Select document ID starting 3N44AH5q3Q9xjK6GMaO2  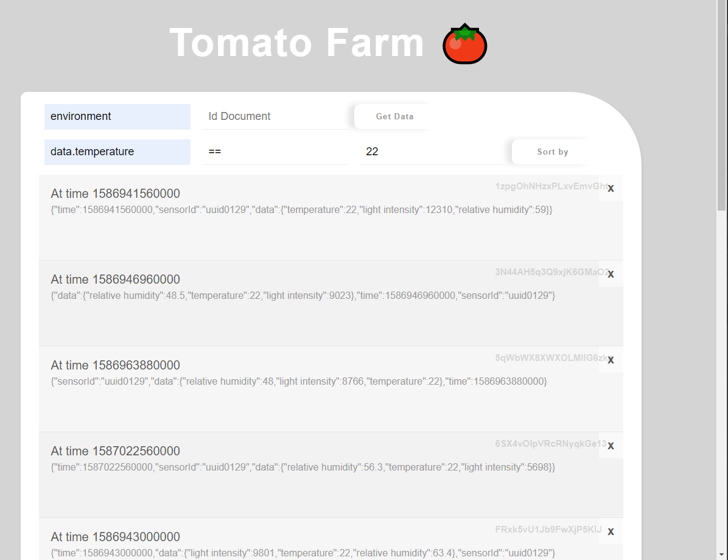pos(551,272)
